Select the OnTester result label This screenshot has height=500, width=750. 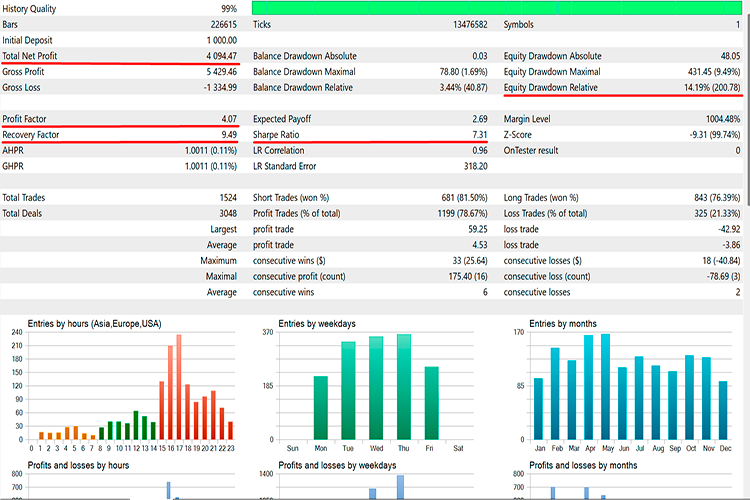click(531, 151)
